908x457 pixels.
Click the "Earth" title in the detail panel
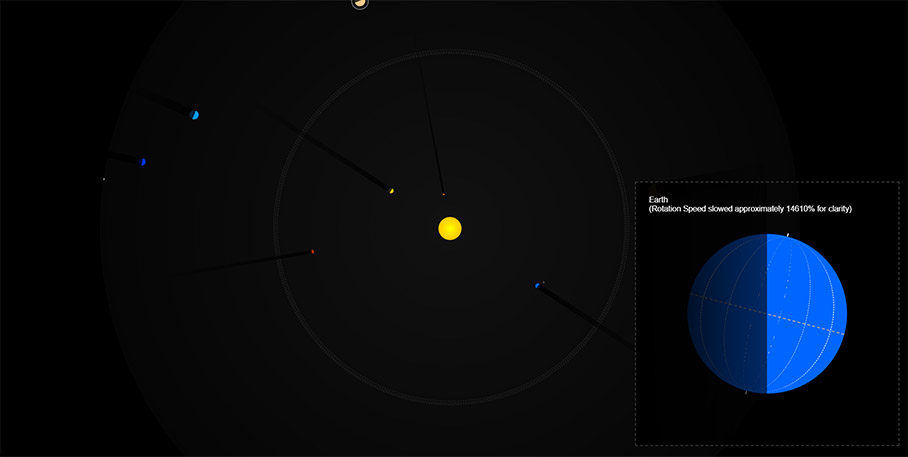pos(661,199)
